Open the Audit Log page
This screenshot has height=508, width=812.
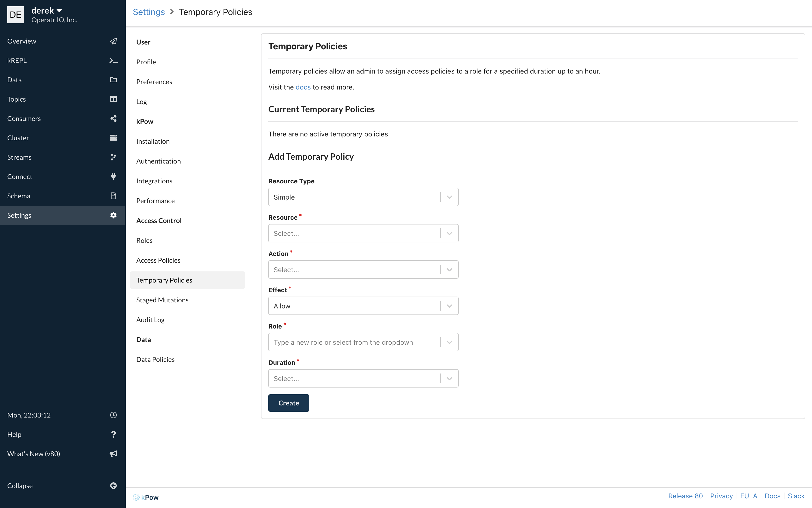pyautogui.click(x=188, y=320)
